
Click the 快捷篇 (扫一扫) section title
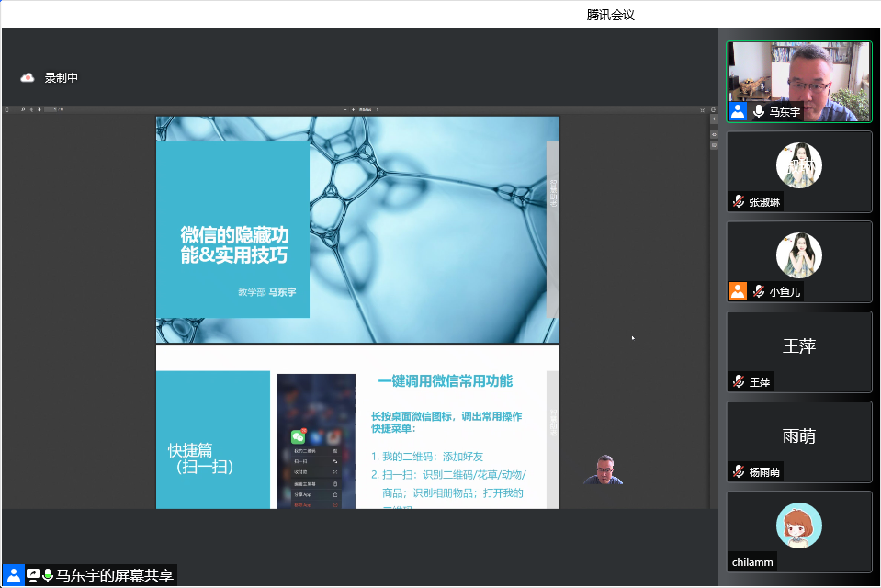point(200,458)
